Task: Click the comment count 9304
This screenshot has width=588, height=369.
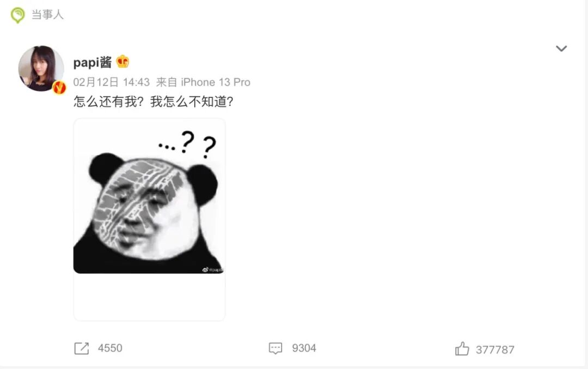Action: point(304,348)
